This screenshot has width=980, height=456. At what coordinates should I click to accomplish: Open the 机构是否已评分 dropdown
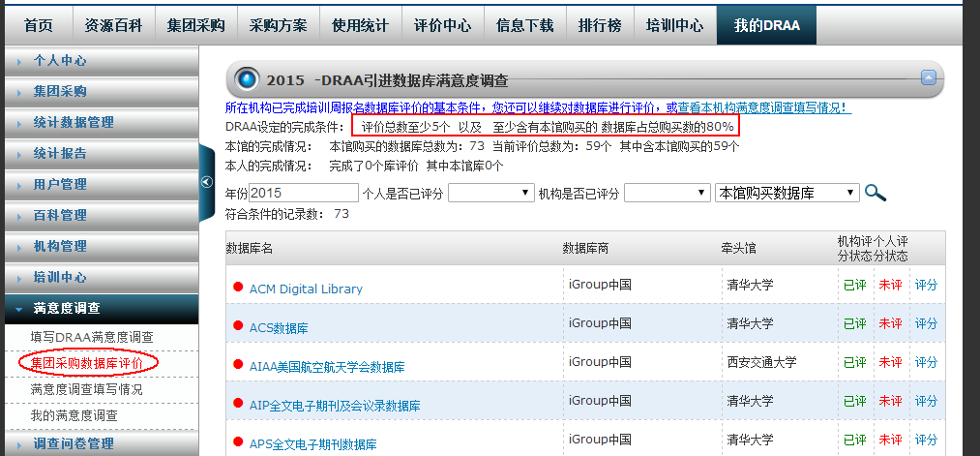pos(668,194)
